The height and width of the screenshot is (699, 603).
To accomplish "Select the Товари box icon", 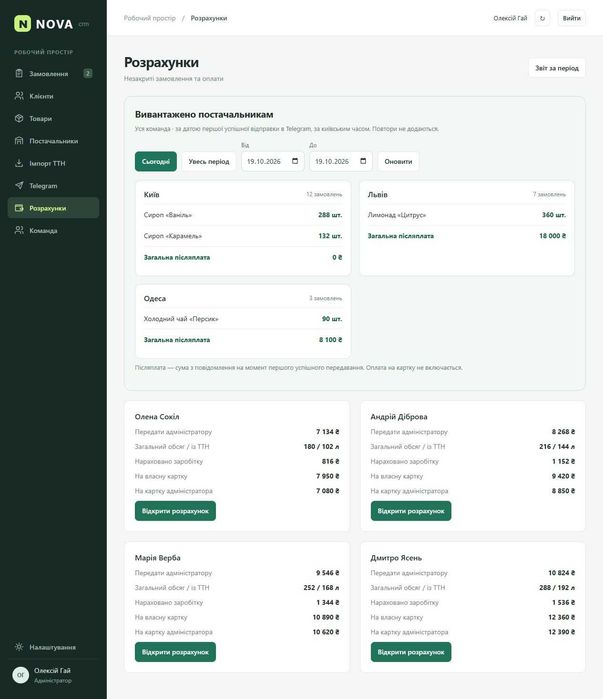I will pyautogui.click(x=19, y=119).
